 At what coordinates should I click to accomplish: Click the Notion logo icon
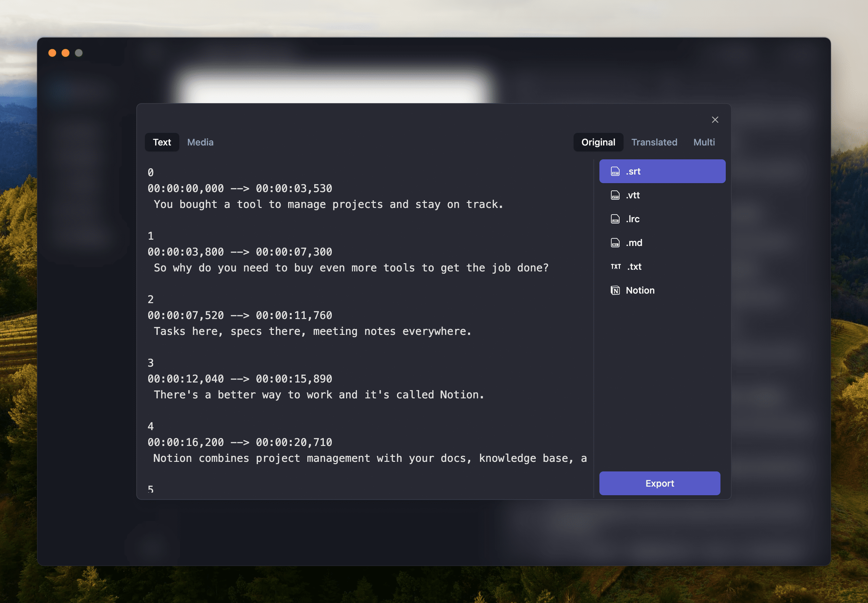point(615,291)
